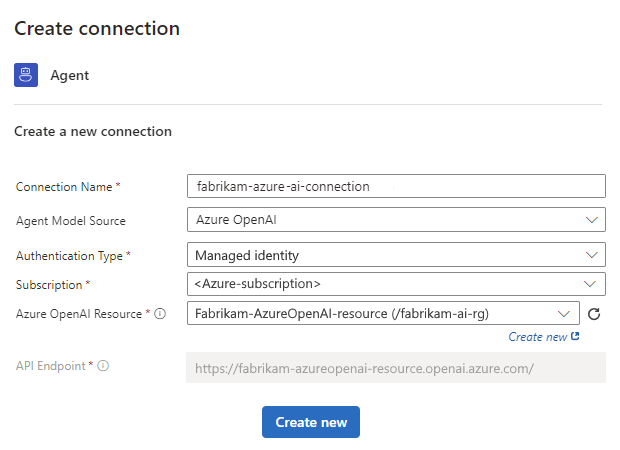The image size is (620, 450).
Task: Click the Create connection title
Action: click(97, 29)
